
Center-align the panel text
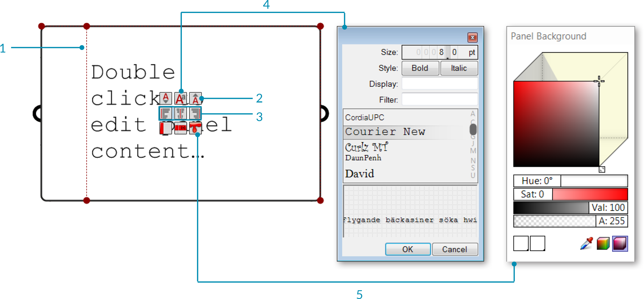click(x=180, y=114)
